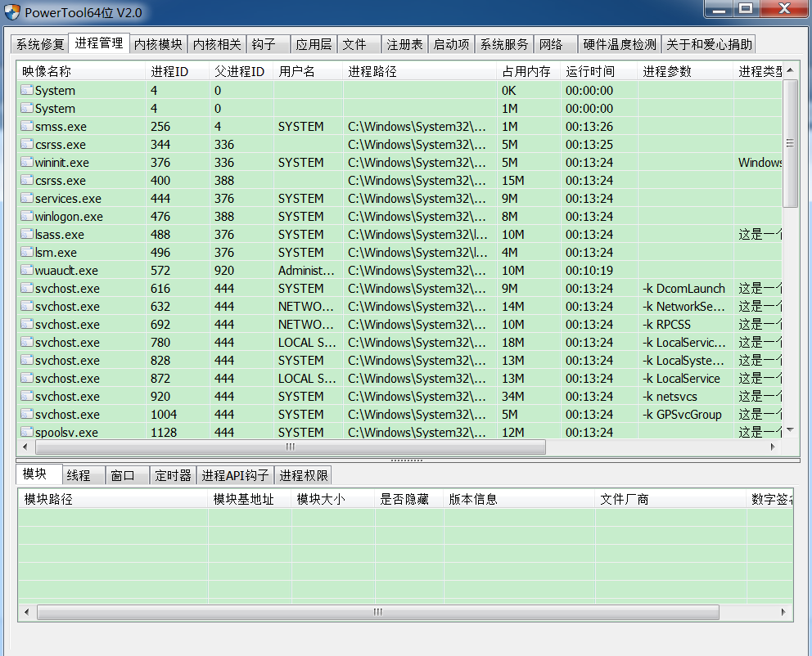812x656 pixels.
Task: Click the '1128' process ID cell
Action: tap(178, 432)
